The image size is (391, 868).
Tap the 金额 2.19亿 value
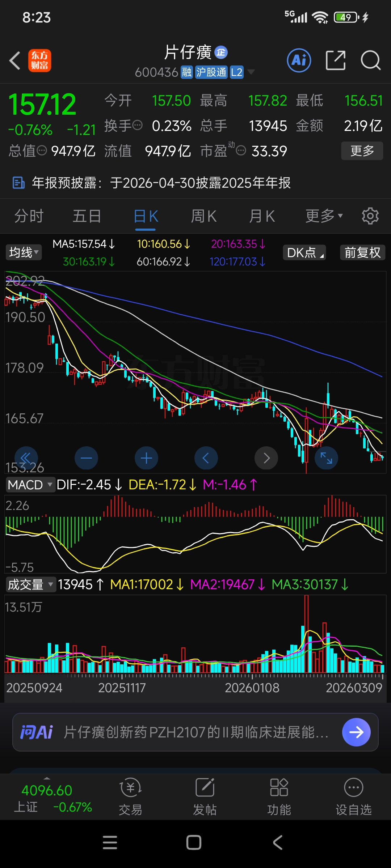click(x=363, y=125)
